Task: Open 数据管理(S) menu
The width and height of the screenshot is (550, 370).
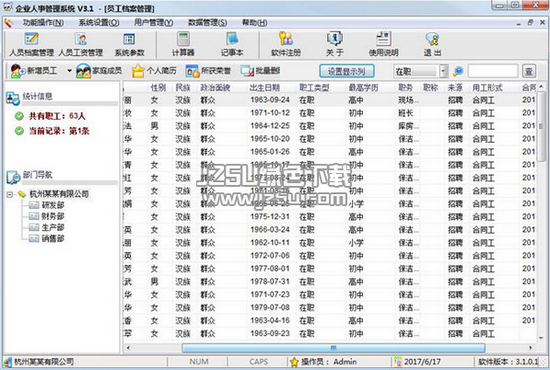Action: pyautogui.click(x=207, y=23)
